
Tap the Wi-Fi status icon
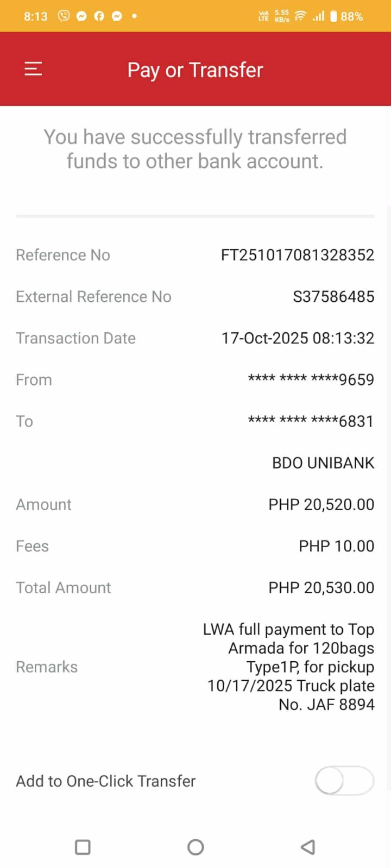[300, 16]
